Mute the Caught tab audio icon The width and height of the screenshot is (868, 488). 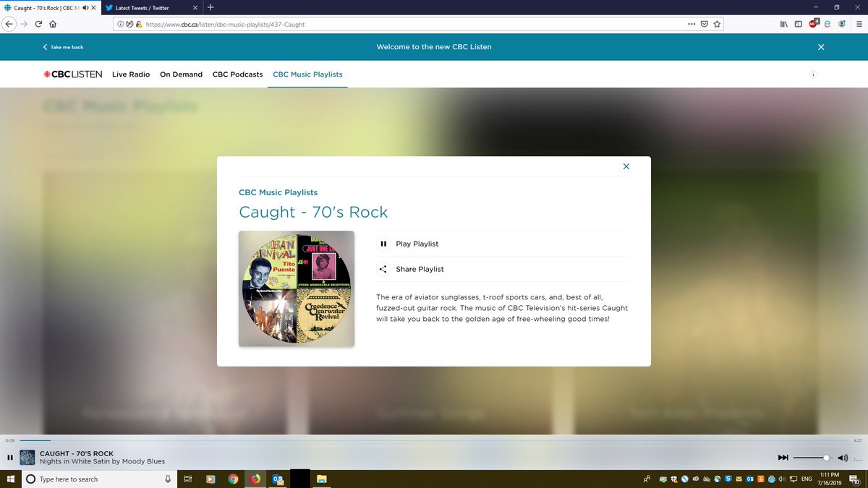pos(86,7)
